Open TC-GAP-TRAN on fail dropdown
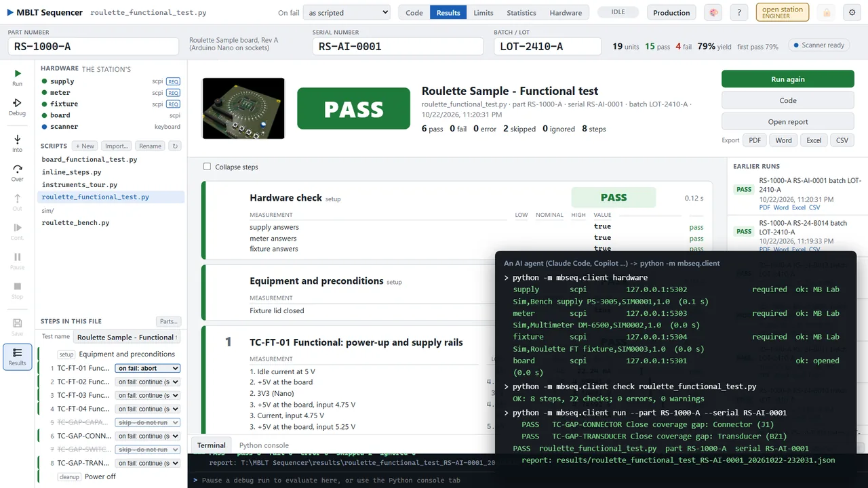Viewport: 868px width, 488px height. point(148,463)
